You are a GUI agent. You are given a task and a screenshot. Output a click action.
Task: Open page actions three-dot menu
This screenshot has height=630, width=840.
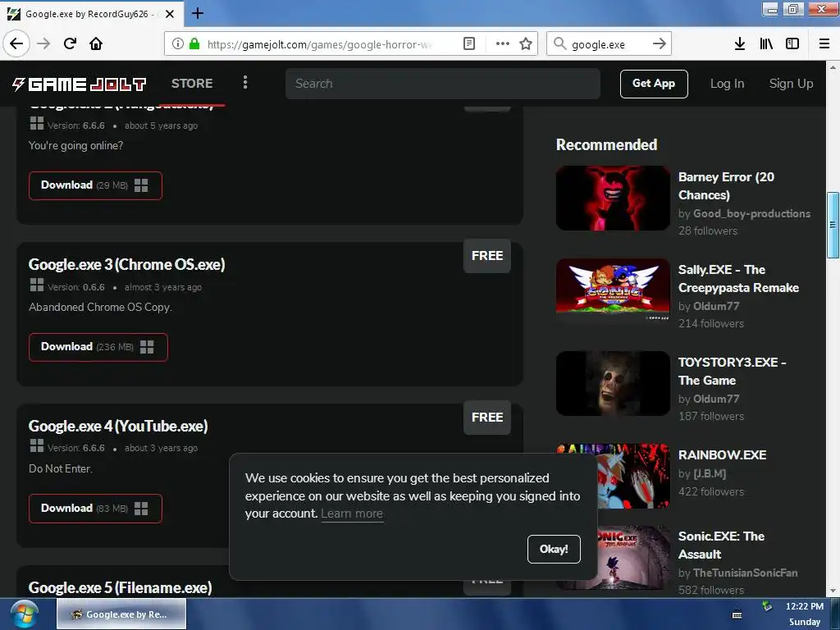(x=503, y=44)
